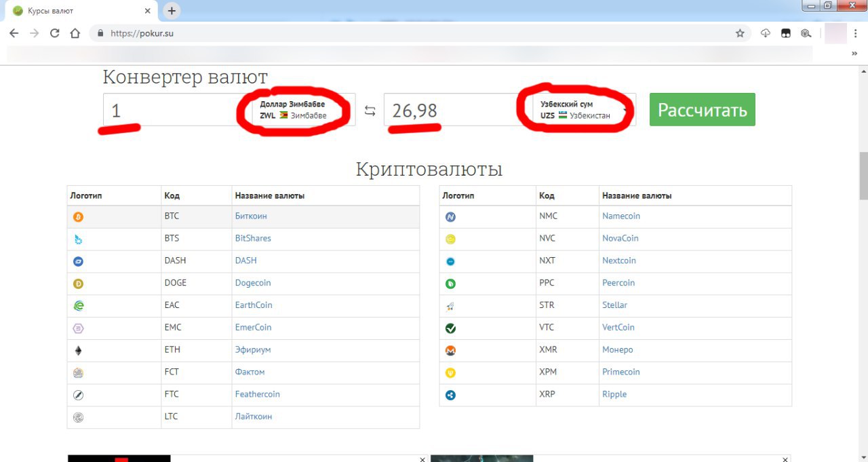Reload the page in the browser
The image size is (868, 462).
[x=55, y=33]
